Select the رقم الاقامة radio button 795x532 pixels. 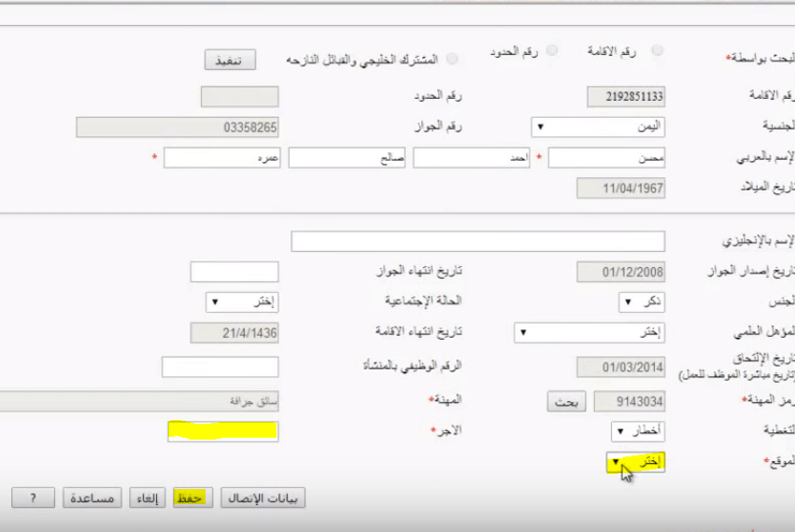tap(657, 50)
